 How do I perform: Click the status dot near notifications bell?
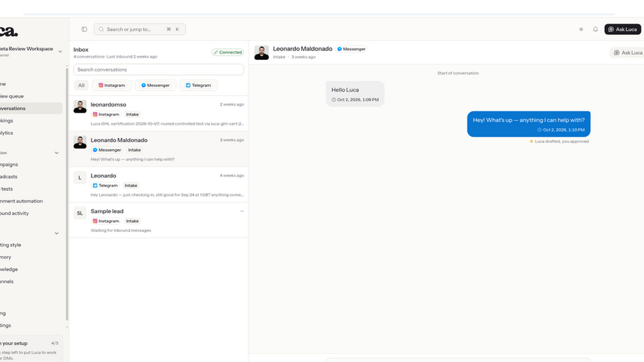(x=581, y=29)
